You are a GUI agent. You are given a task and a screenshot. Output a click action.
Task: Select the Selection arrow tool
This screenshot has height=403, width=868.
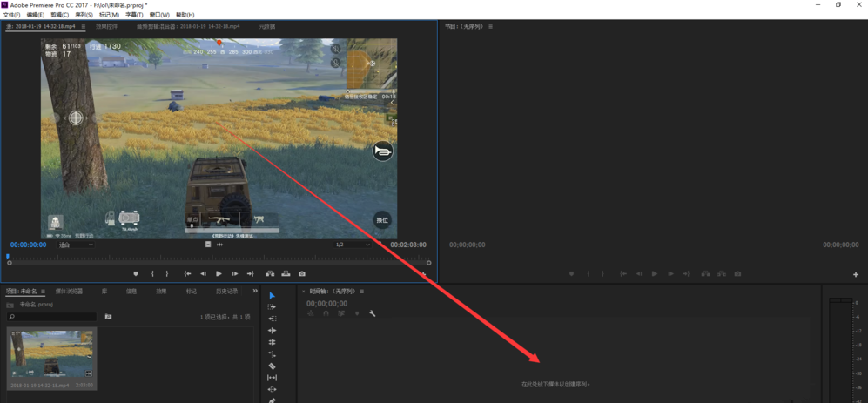[x=272, y=296]
